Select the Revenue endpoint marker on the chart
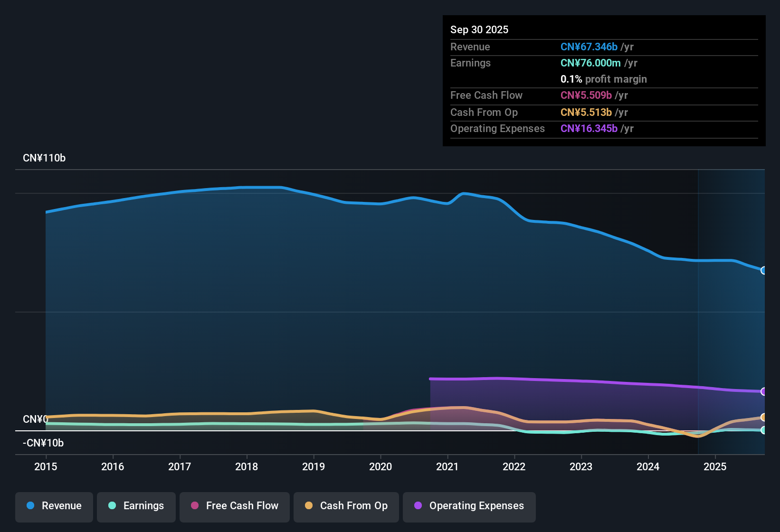Image resolution: width=780 pixels, height=532 pixels. pos(764,270)
